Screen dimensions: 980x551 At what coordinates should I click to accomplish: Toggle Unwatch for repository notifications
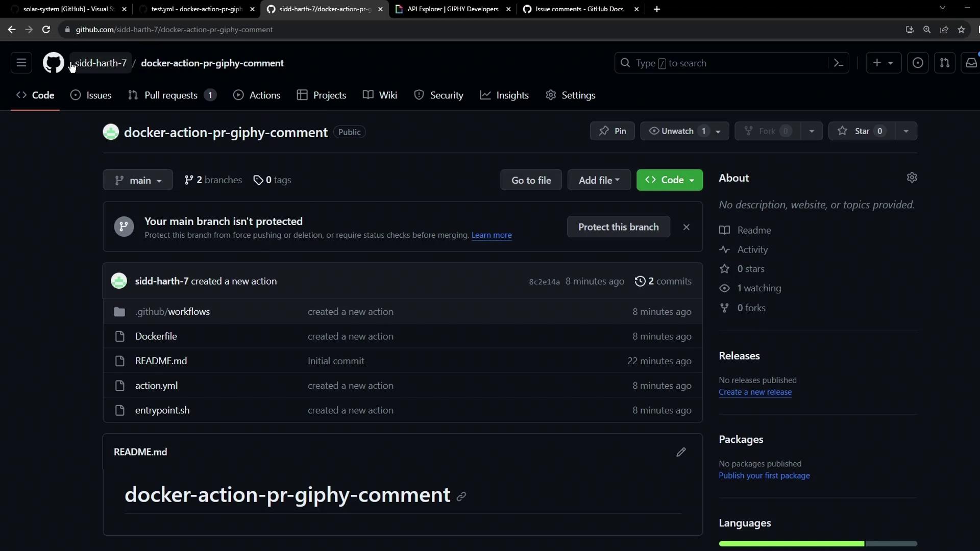click(x=676, y=131)
